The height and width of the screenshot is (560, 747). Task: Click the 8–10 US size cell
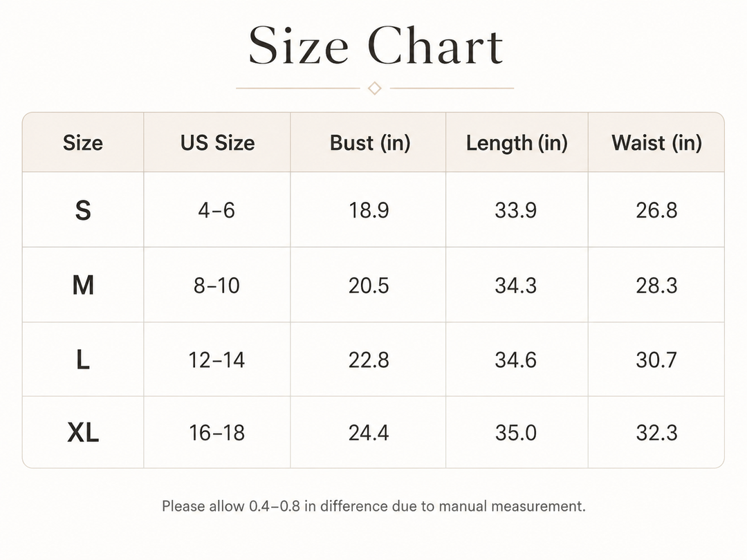click(x=216, y=286)
